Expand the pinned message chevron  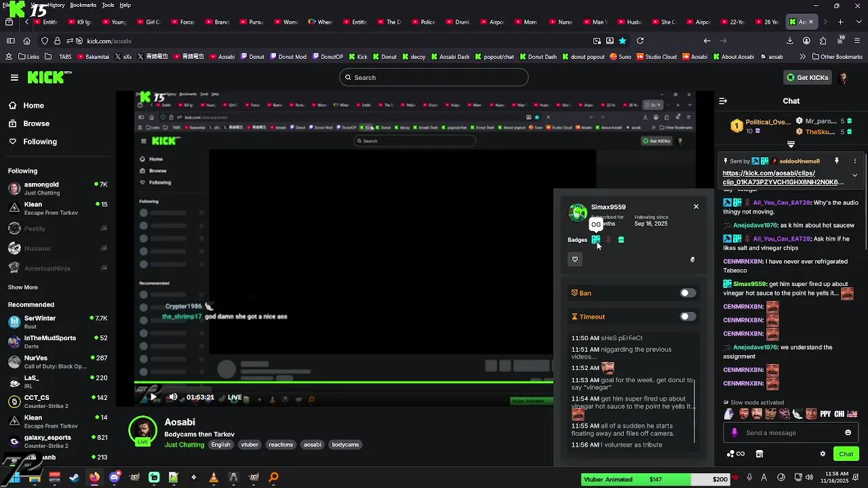pos(854,176)
